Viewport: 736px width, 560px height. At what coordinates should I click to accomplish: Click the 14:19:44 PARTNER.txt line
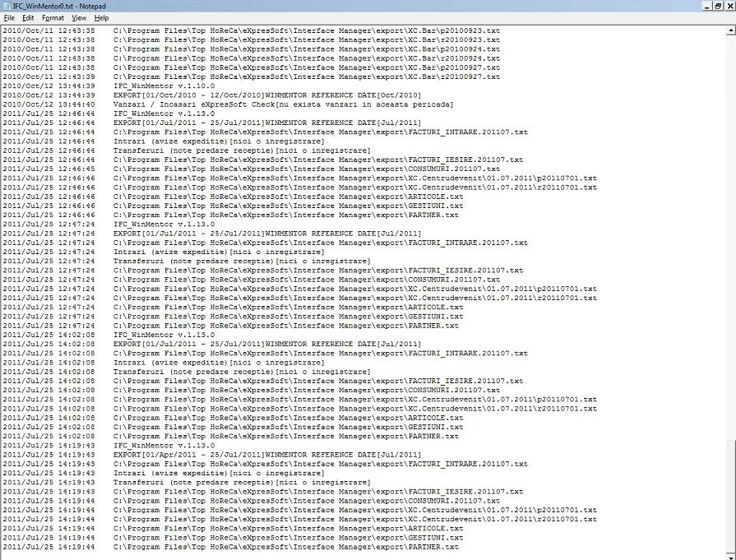point(231,548)
